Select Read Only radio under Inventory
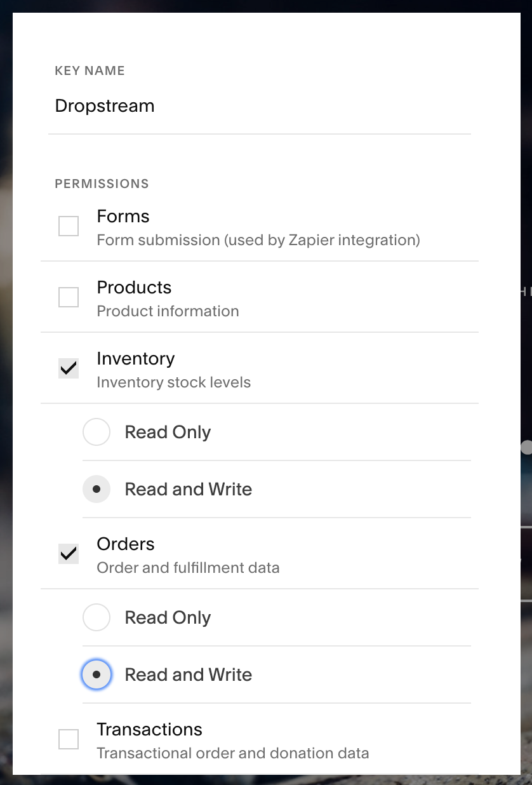 [x=96, y=432]
